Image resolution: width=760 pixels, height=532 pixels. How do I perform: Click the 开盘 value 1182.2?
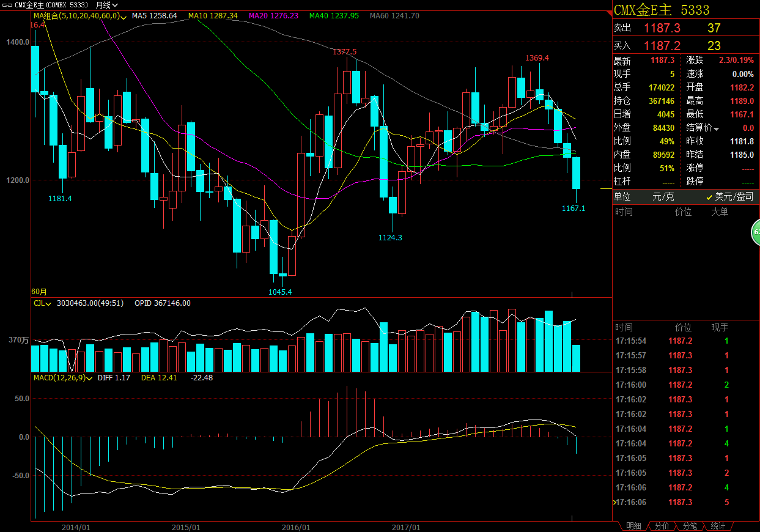point(742,87)
